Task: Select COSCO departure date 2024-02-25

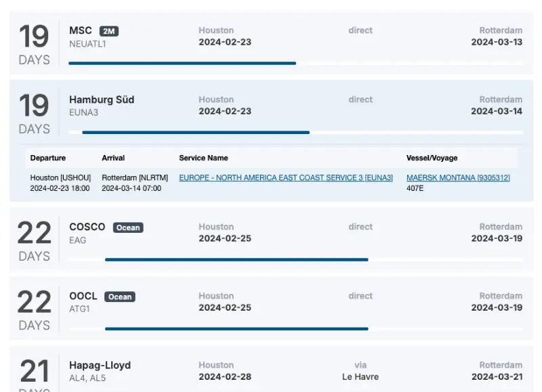Action: click(x=225, y=238)
